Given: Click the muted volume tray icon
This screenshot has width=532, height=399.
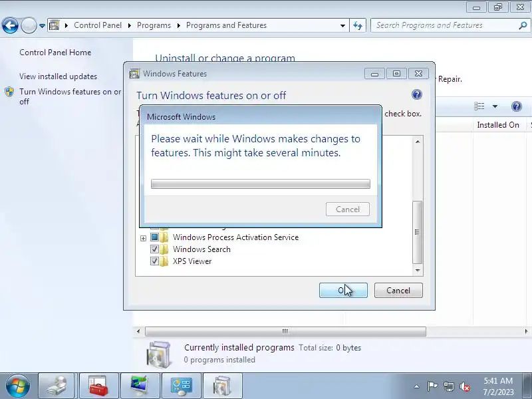Looking at the screenshot, I should point(464,386).
